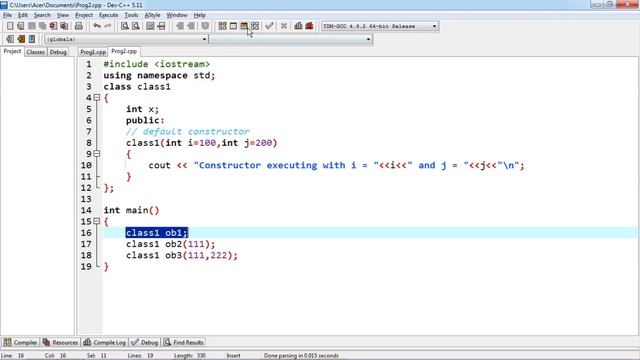640x360 pixels.
Task: Open the View menu
Action: click(x=62, y=15)
